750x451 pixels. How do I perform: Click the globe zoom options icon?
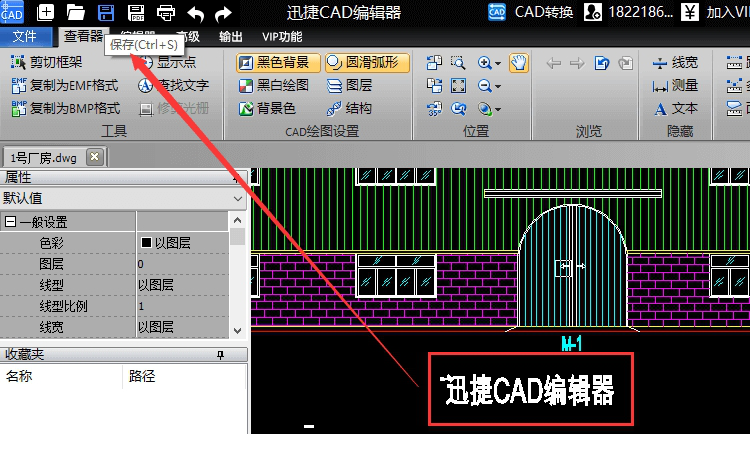[485, 109]
